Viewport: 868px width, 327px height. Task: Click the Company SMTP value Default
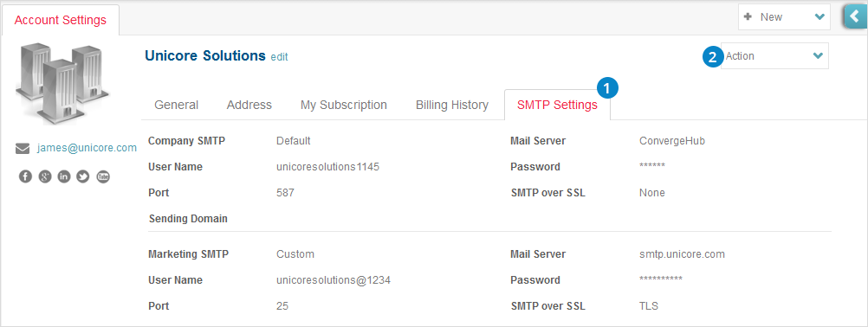(x=294, y=141)
